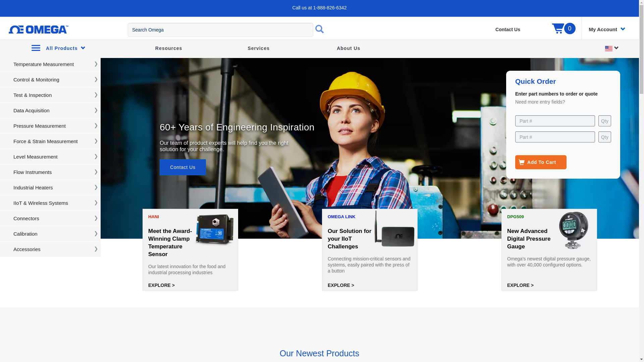This screenshot has width=644, height=362.
Task: Click the Quick Order heading
Action: 535,81
